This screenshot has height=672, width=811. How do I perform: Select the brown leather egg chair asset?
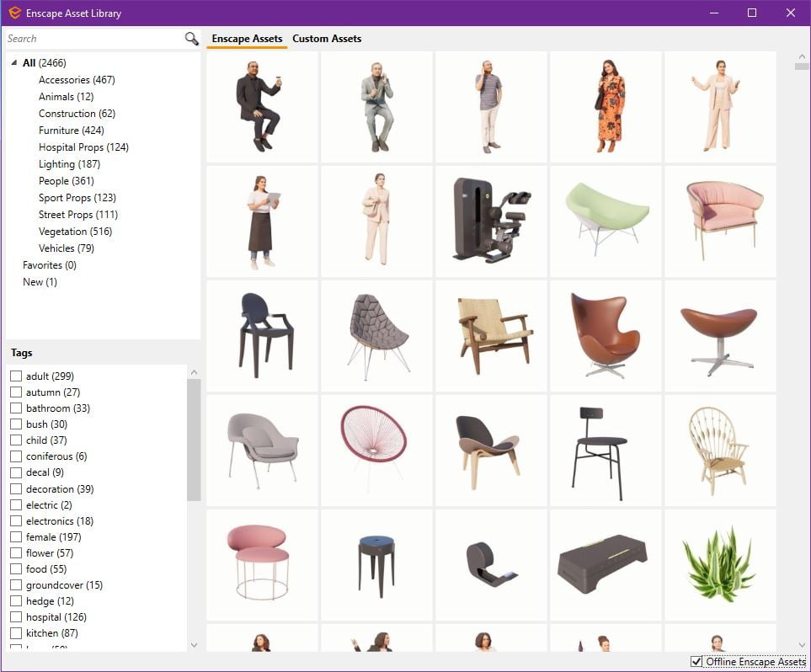tap(606, 336)
